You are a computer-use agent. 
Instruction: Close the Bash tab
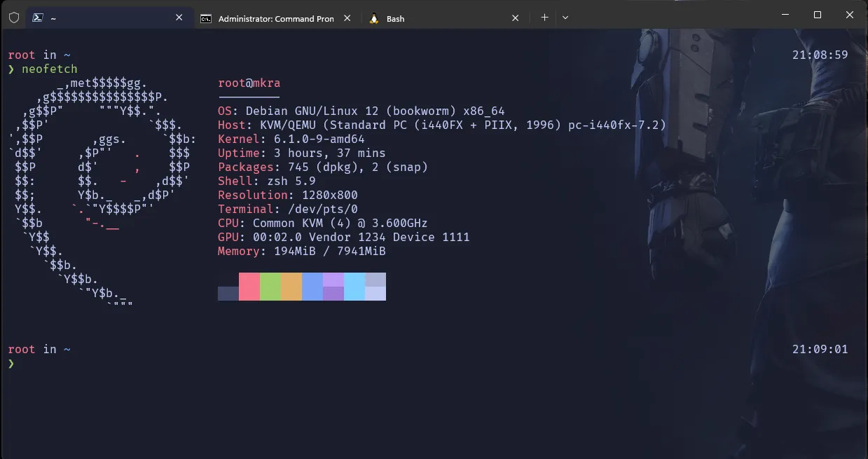click(516, 18)
